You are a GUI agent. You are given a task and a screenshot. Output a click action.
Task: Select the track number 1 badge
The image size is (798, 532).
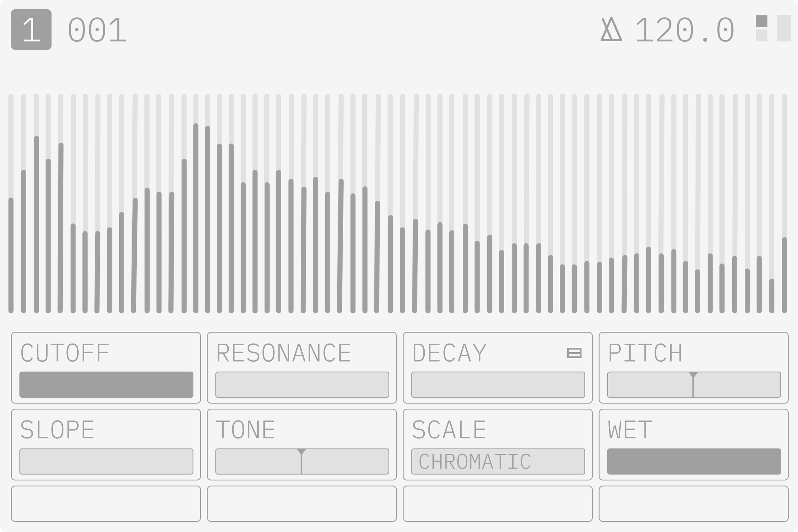pos(31,30)
